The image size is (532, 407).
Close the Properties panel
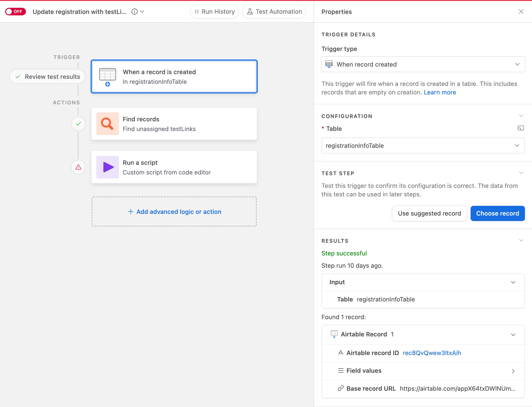[521, 12]
